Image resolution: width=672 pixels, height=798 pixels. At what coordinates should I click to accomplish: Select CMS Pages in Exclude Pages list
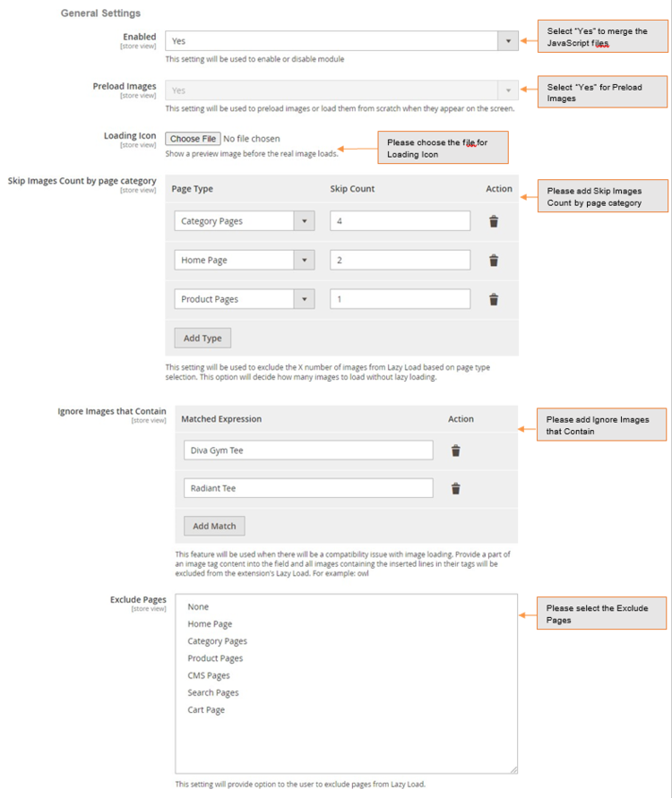[x=209, y=675]
